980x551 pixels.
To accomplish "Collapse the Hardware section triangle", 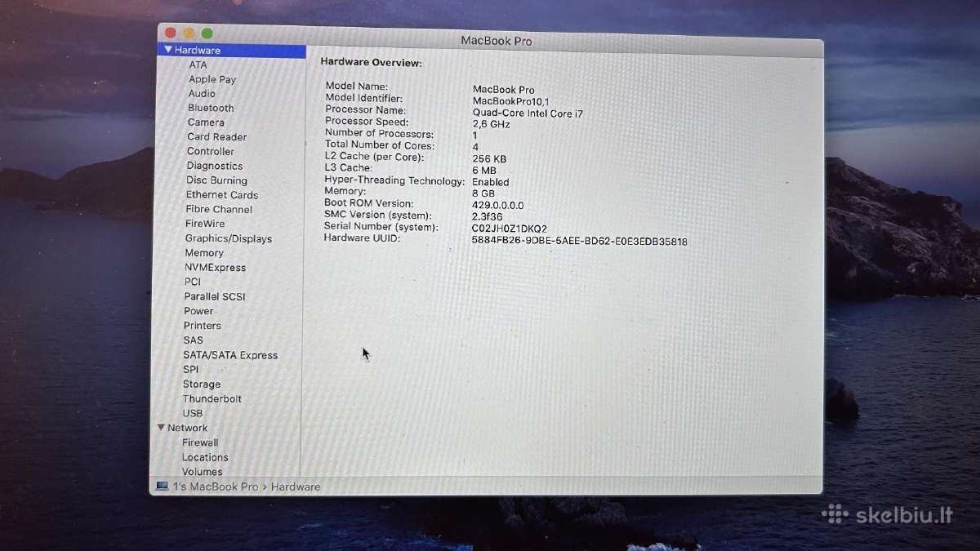I will [168, 50].
